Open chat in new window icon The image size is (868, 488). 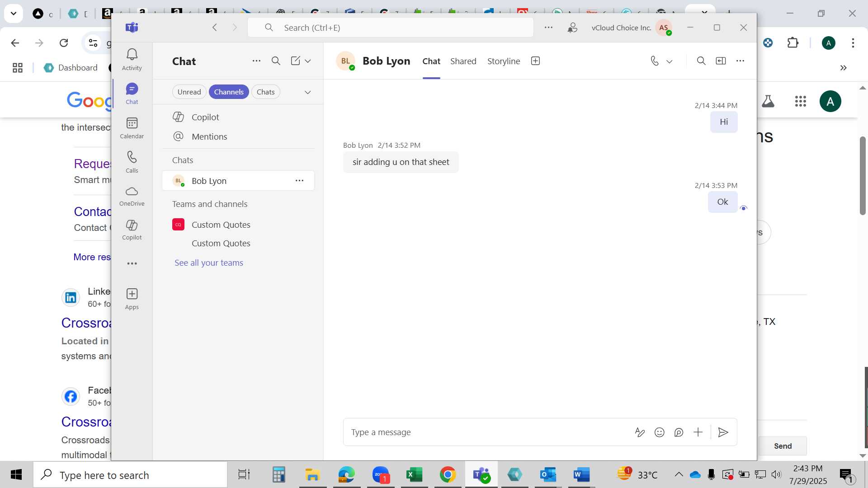click(721, 61)
